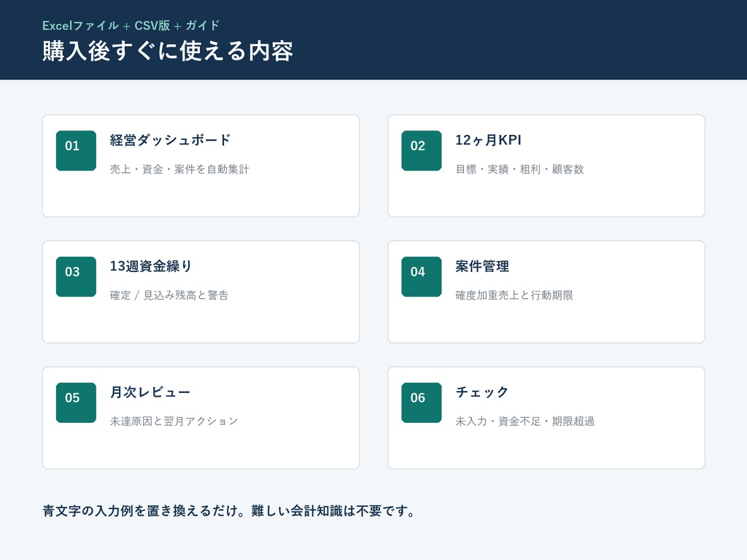This screenshot has width=747, height=560.
Task: Click the green 04 number badge
Action: coord(422,276)
